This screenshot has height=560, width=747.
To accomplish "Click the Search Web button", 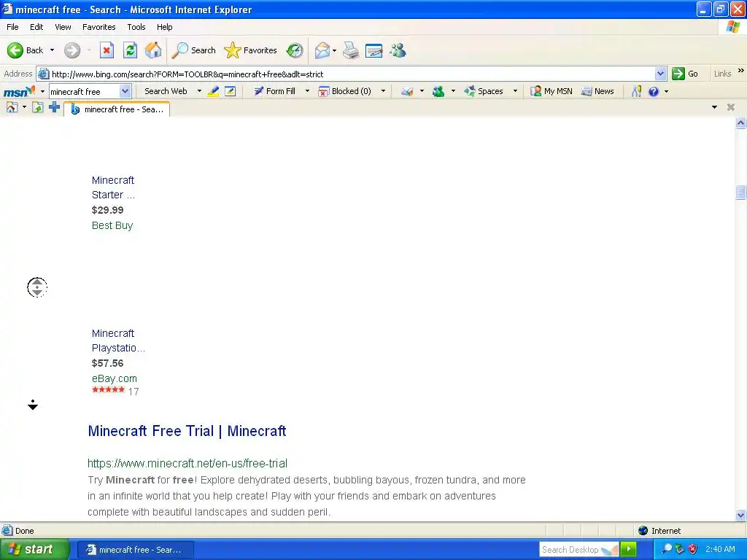I will (166, 91).
